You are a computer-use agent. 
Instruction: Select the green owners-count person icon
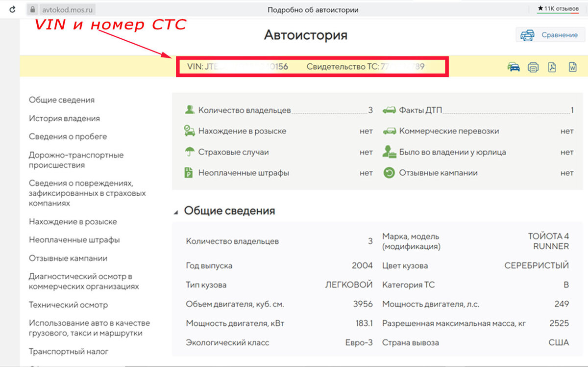[x=189, y=109]
